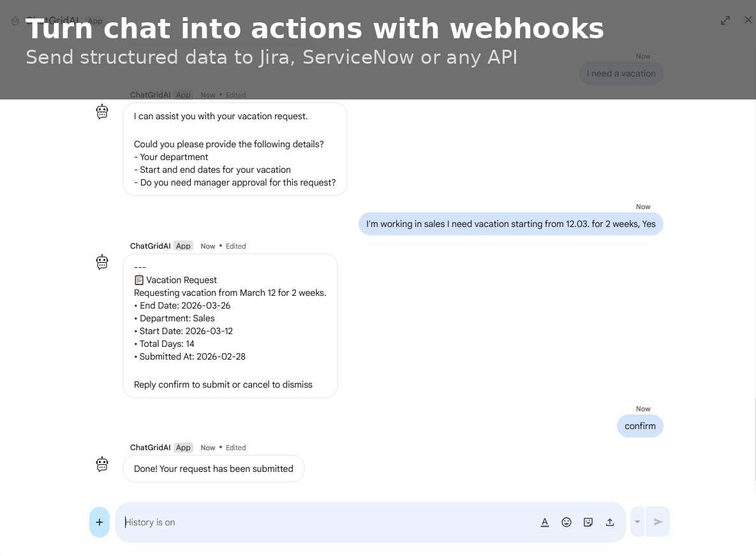Click ChatGridAI bot avatar beside Vacation Request

pyautogui.click(x=102, y=262)
